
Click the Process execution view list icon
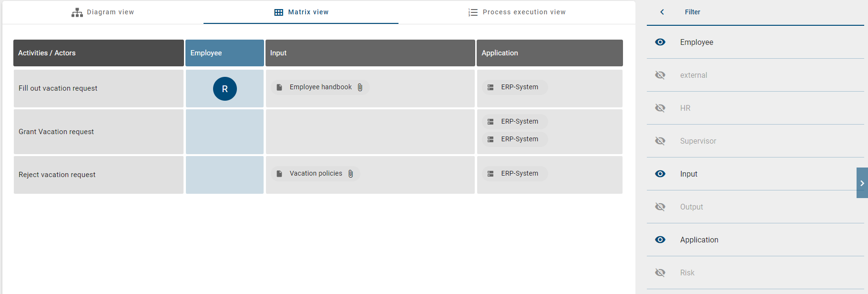(473, 12)
